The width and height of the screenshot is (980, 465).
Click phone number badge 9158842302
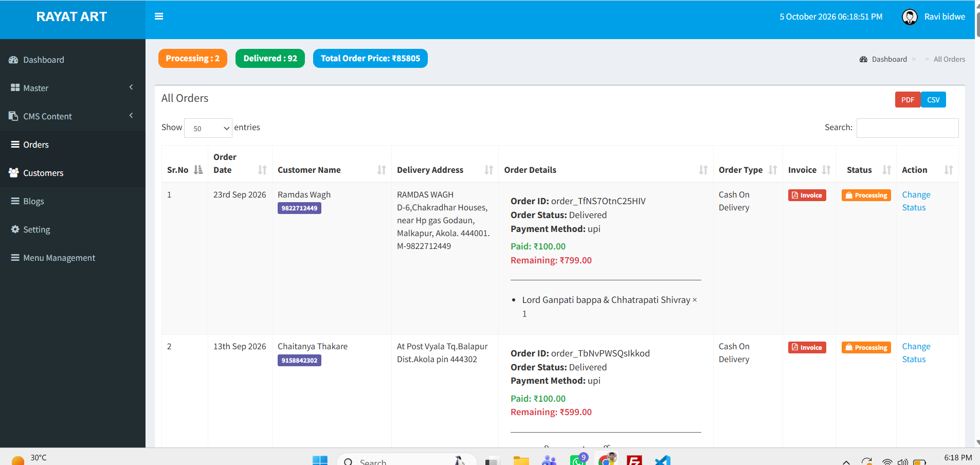click(299, 361)
